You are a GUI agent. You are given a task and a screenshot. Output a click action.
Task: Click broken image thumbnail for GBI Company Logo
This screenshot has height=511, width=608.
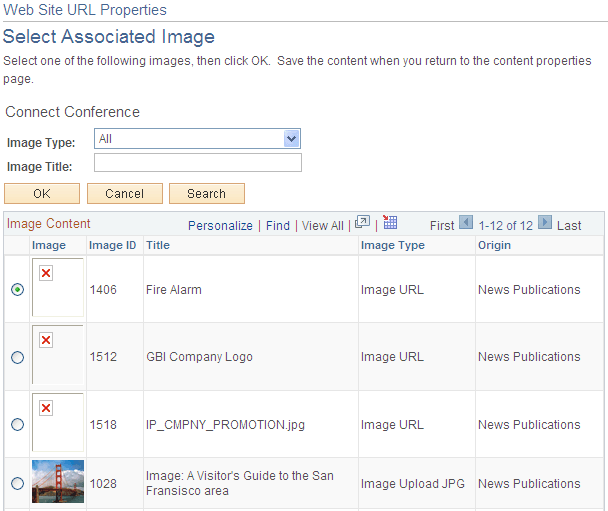(58, 354)
